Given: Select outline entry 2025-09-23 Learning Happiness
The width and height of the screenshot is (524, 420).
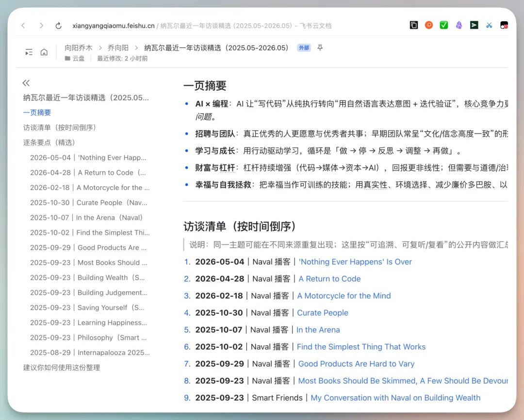Looking at the screenshot, I should point(89,323).
